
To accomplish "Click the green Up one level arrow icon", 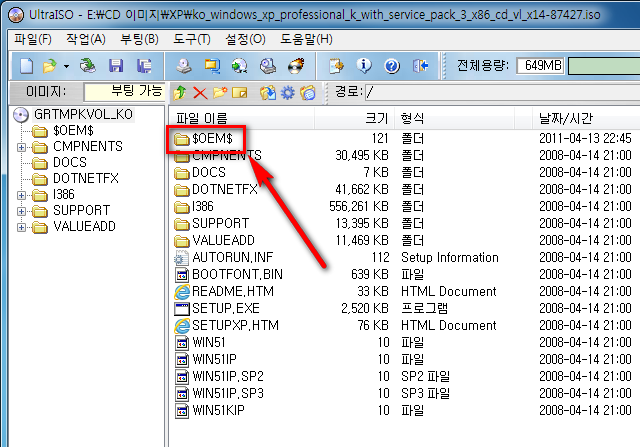I will pos(180,93).
